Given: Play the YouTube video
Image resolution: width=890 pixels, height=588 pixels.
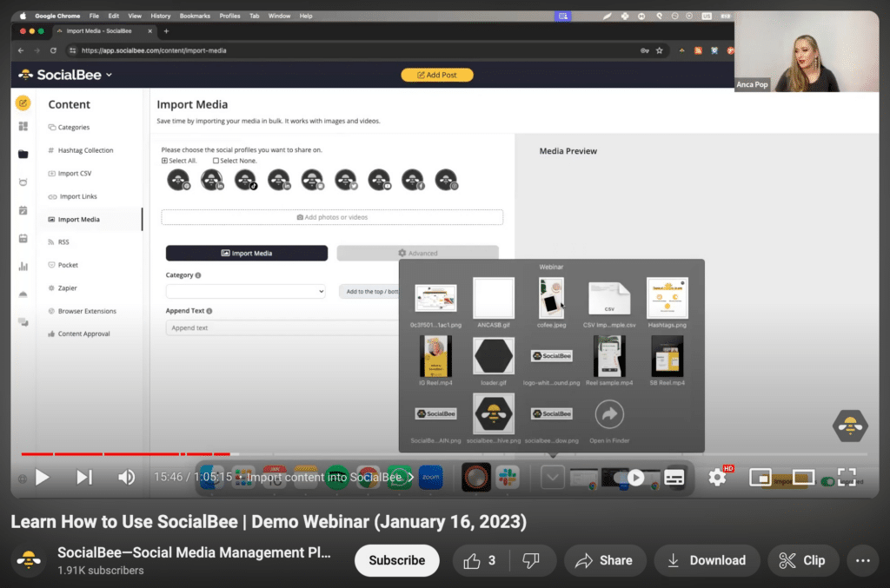Looking at the screenshot, I should (42, 478).
